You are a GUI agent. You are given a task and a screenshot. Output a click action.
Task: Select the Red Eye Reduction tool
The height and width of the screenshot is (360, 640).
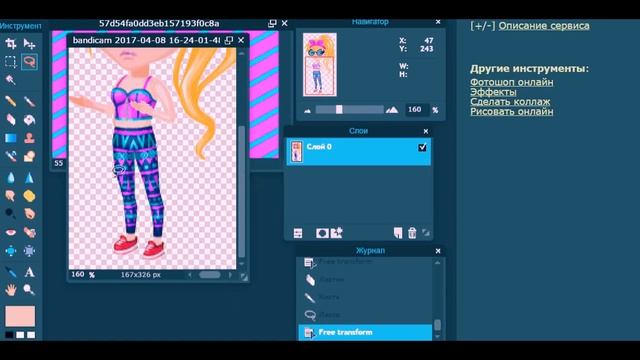click(x=11, y=232)
